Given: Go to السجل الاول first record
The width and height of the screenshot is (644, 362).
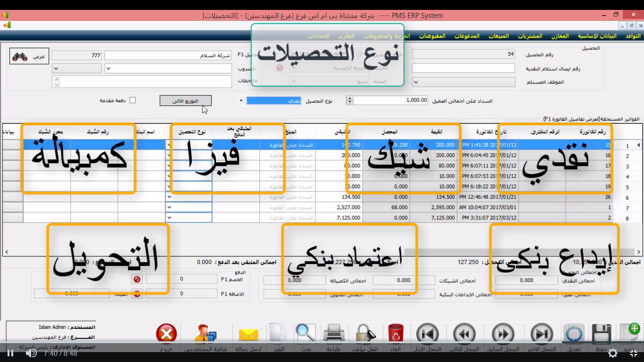Looking at the screenshot, I should click(x=428, y=334).
